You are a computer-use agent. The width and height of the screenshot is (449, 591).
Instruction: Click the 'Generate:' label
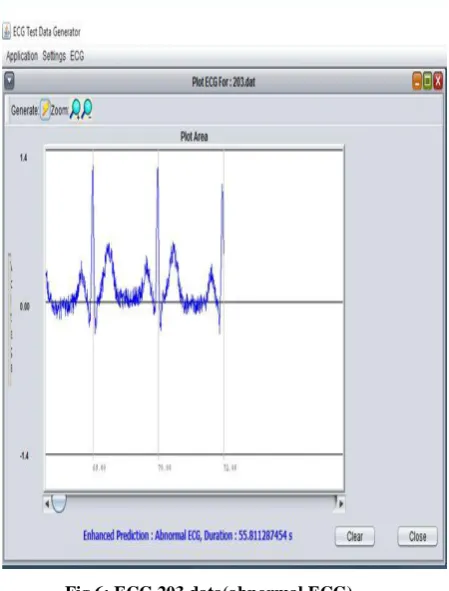coord(25,110)
